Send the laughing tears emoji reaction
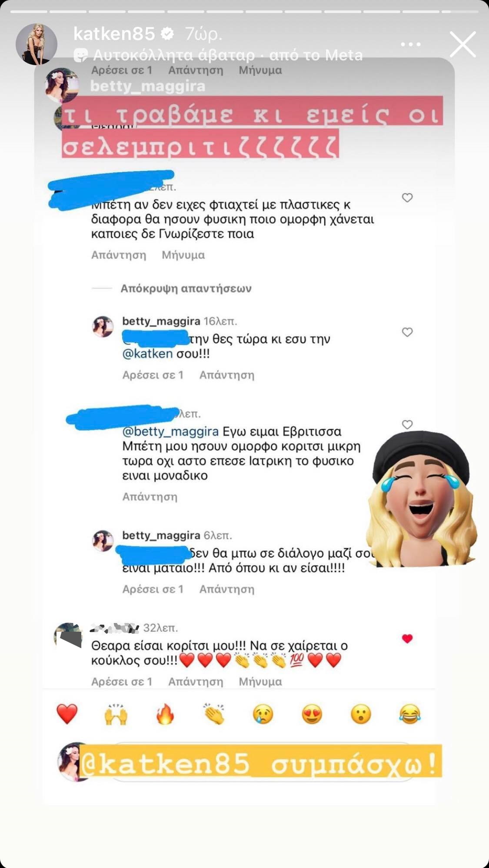Image resolution: width=489 pixels, height=868 pixels. click(410, 714)
